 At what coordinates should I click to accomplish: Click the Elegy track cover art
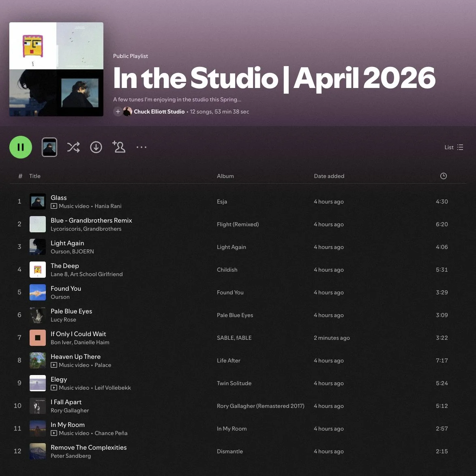click(38, 383)
